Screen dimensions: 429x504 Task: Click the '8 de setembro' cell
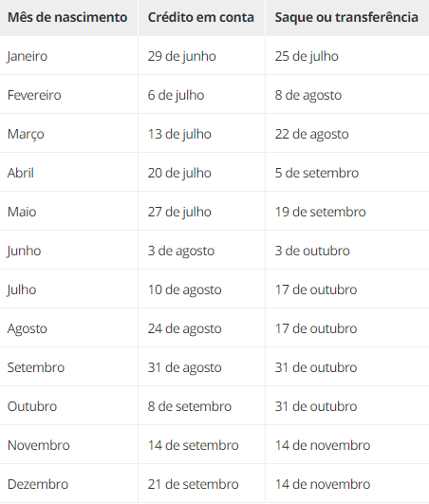coord(190,406)
